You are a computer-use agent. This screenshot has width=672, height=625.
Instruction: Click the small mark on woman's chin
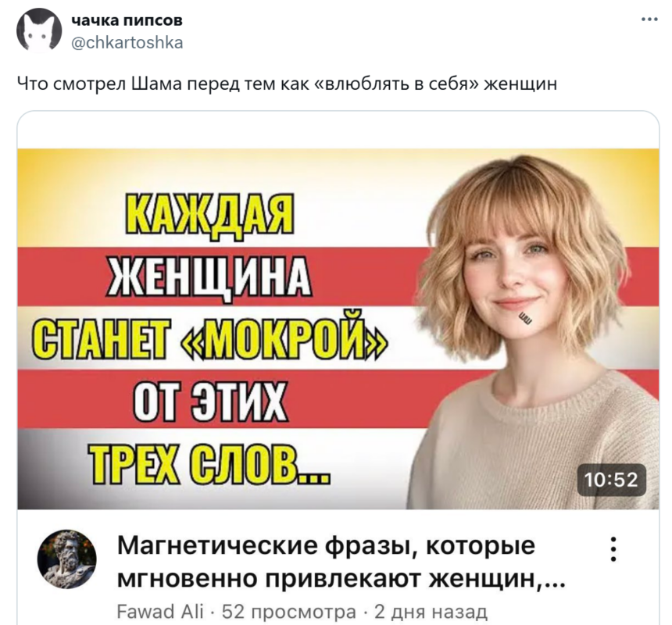pyautogui.click(x=525, y=317)
